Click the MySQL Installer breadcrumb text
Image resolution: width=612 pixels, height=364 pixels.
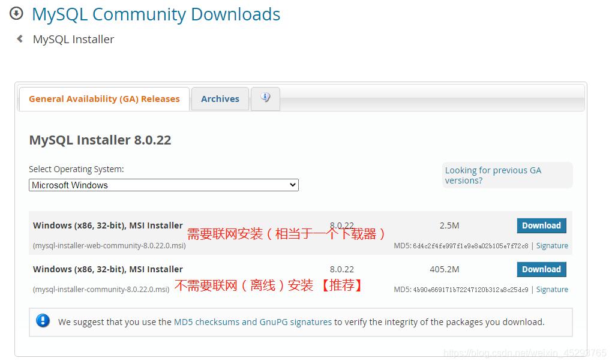73,40
